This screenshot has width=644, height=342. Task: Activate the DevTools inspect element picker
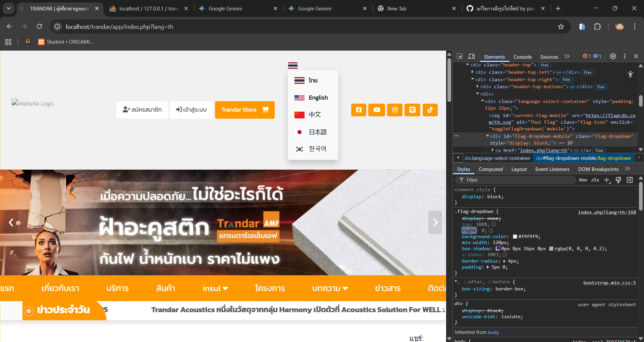[460, 56]
